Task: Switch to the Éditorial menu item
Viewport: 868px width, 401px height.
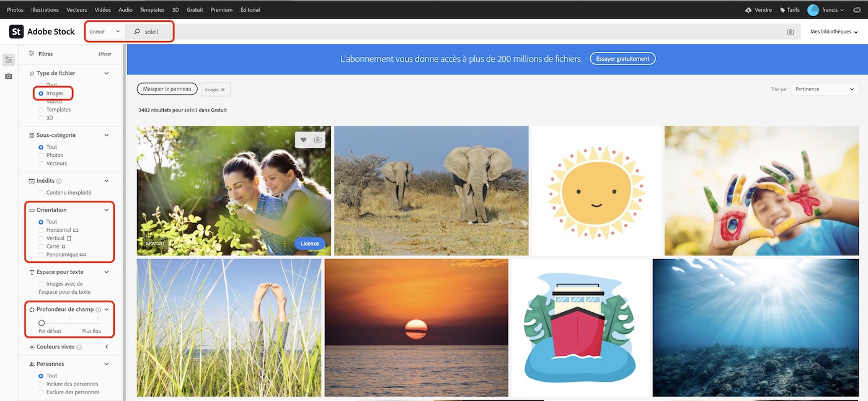Action: pyautogui.click(x=250, y=9)
